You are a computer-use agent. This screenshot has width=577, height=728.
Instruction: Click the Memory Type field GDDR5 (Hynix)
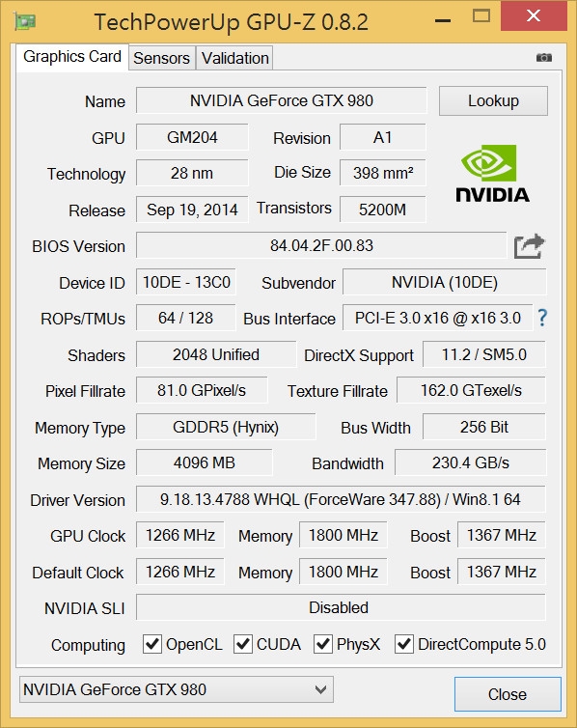pos(226,427)
